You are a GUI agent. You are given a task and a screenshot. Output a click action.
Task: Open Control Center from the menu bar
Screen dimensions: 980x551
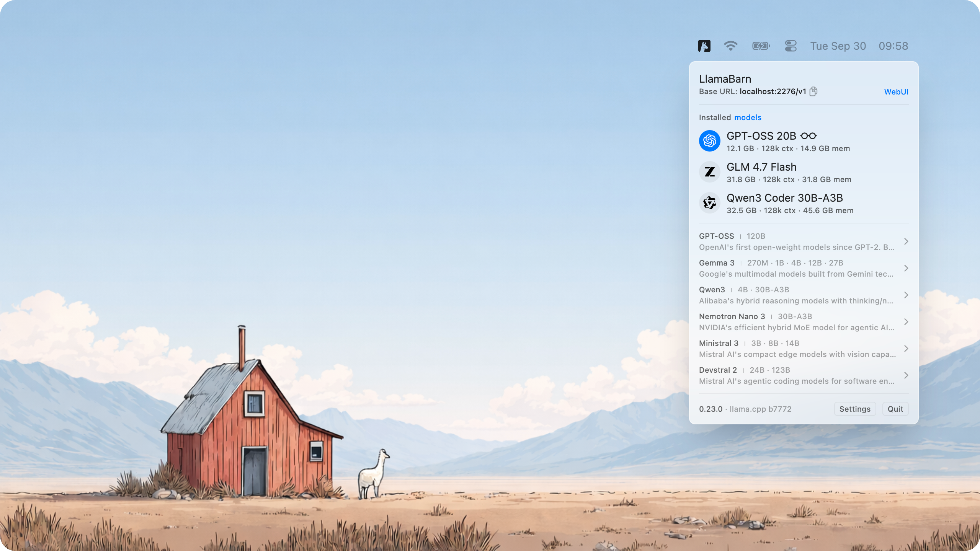(x=790, y=46)
